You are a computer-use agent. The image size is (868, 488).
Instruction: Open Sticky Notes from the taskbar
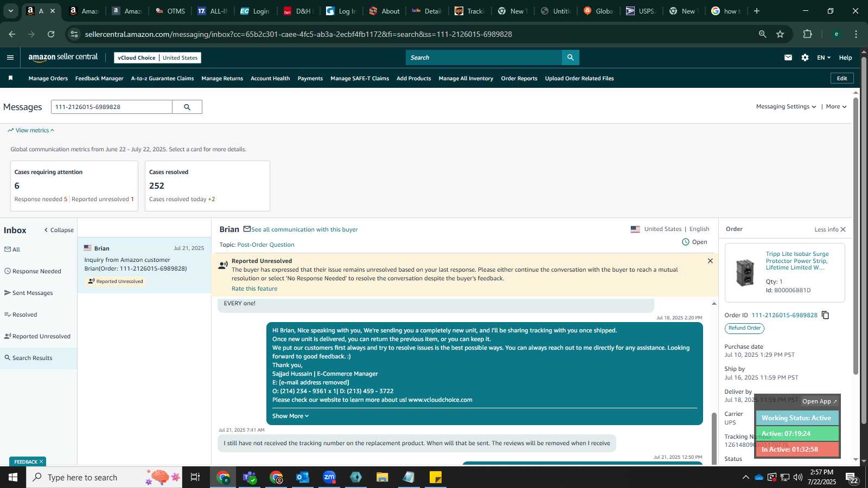pyautogui.click(x=436, y=477)
